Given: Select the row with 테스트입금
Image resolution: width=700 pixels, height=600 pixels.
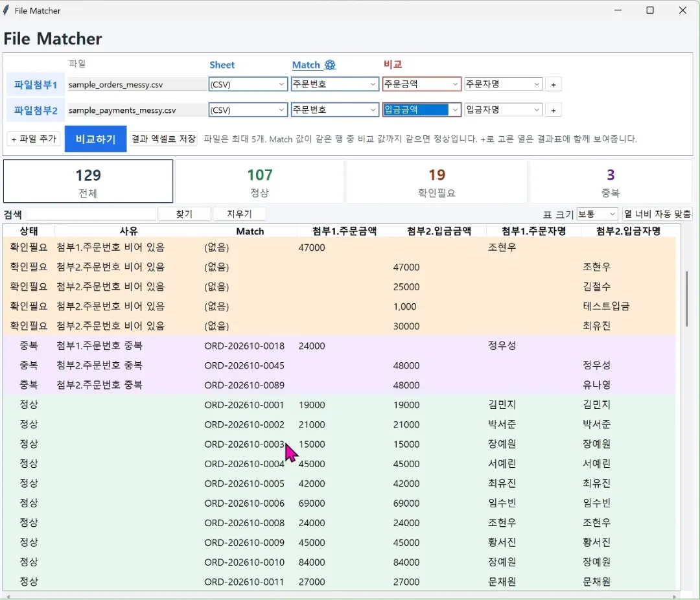Looking at the screenshot, I should click(x=339, y=306).
